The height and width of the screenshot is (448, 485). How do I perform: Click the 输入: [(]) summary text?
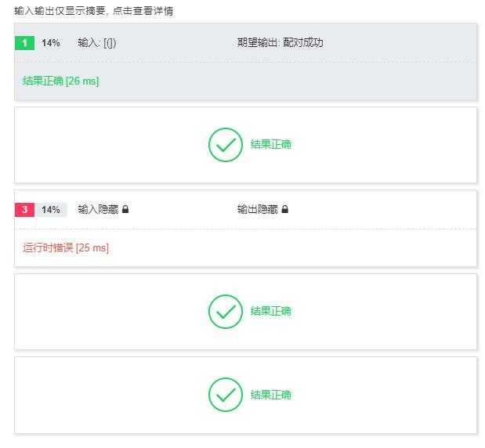[97, 42]
